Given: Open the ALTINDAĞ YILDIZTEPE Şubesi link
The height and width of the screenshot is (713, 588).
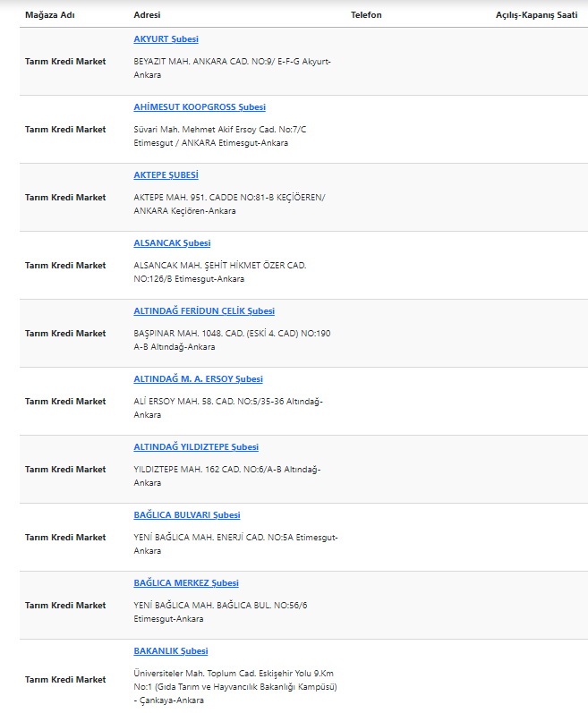Looking at the screenshot, I should pyautogui.click(x=196, y=447).
